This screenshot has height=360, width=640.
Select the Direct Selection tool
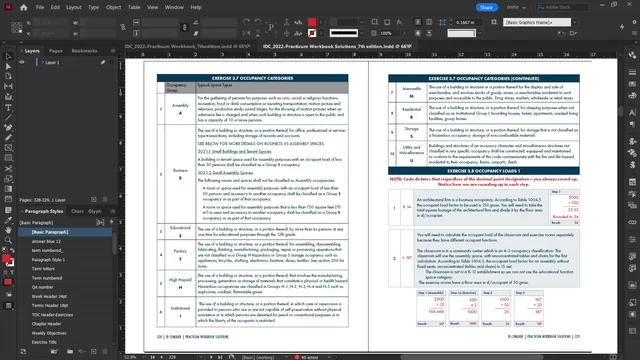tap(8, 67)
